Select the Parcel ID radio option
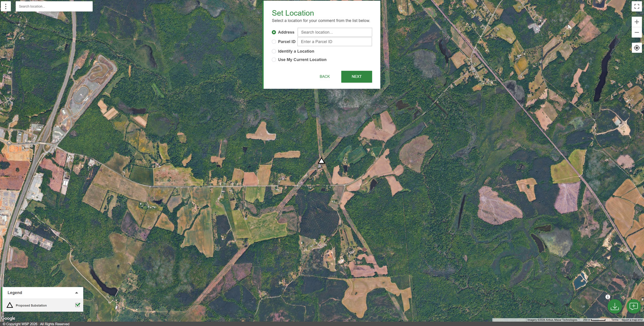Viewport: 644px width, 326px height. tap(274, 42)
